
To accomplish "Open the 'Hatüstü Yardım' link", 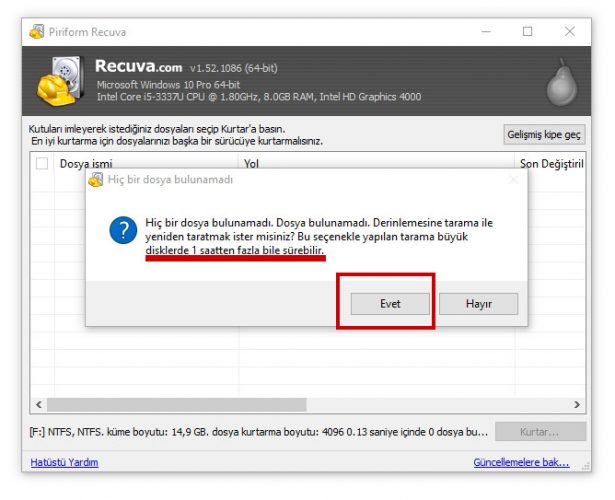I will point(64,462).
